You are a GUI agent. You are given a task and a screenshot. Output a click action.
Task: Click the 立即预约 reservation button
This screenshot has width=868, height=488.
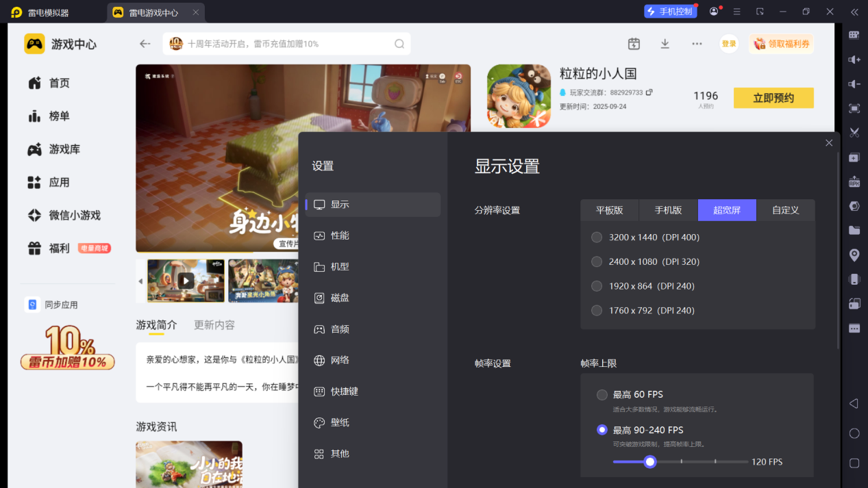[x=773, y=97]
